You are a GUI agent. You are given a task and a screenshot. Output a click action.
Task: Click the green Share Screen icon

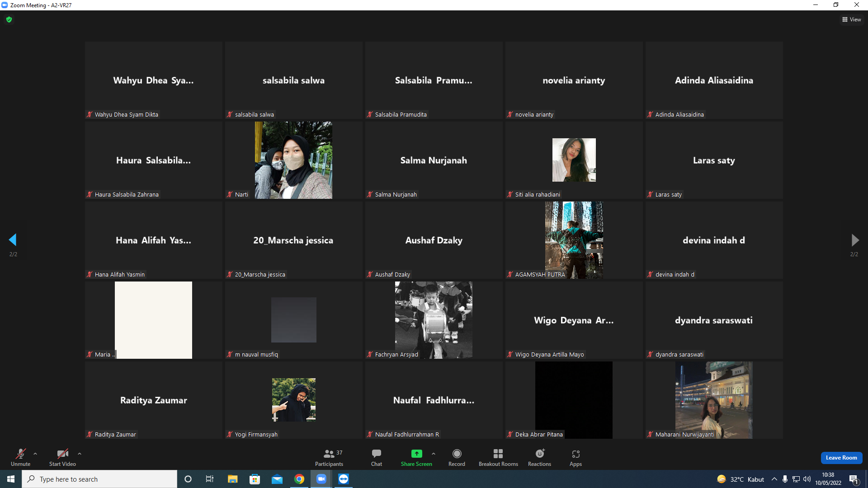[416, 454]
